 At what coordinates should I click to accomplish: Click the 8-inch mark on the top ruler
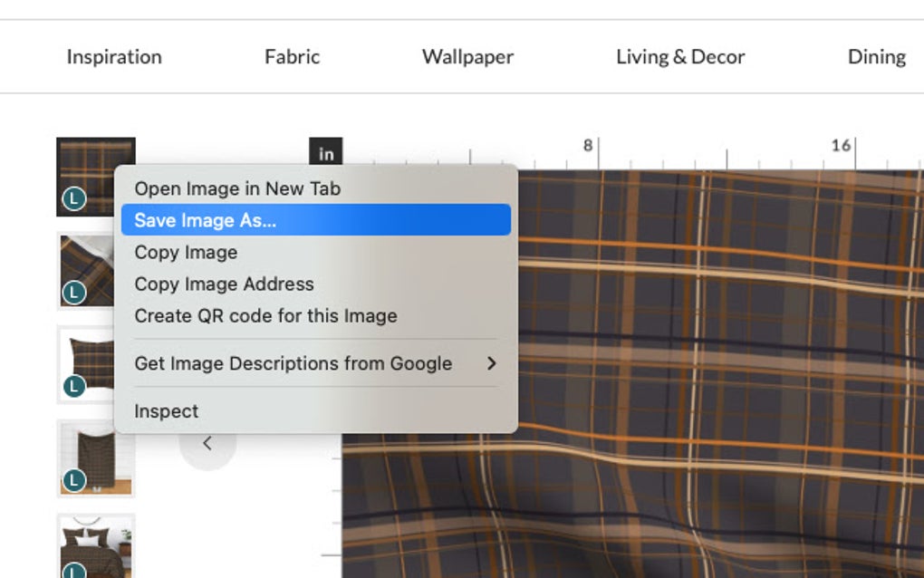click(x=587, y=143)
